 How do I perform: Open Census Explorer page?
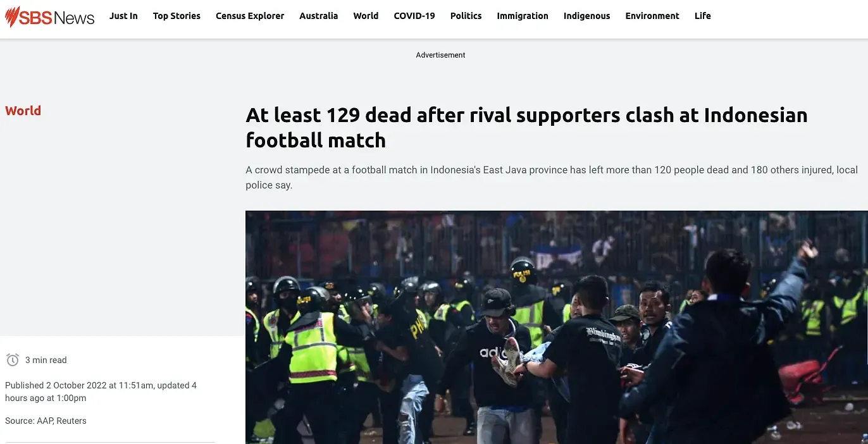coord(250,16)
